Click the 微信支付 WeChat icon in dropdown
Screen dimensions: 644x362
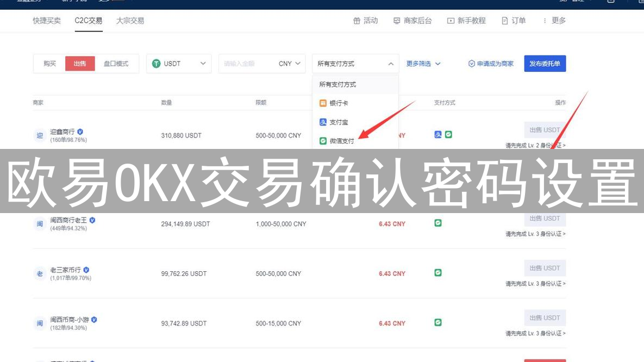[323, 141]
